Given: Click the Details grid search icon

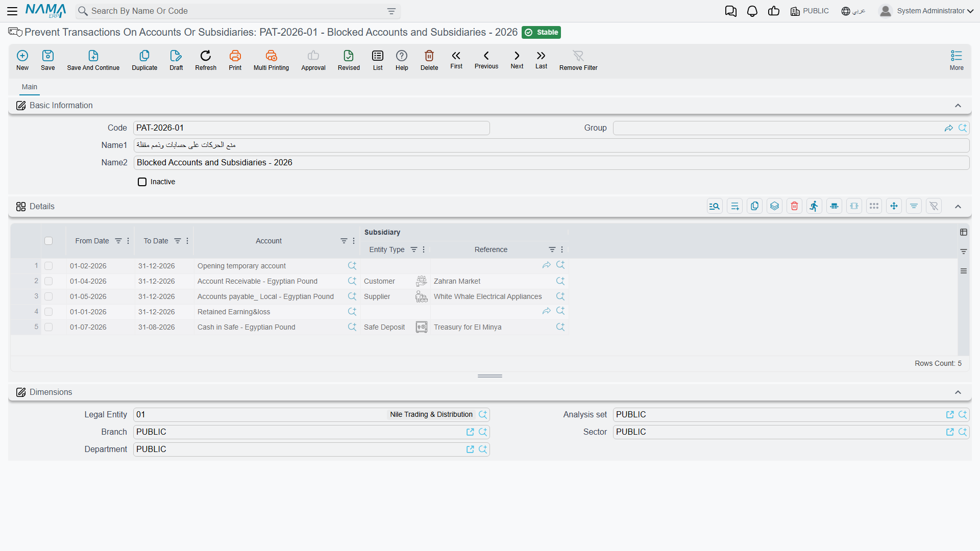Looking at the screenshot, I should coord(715,206).
